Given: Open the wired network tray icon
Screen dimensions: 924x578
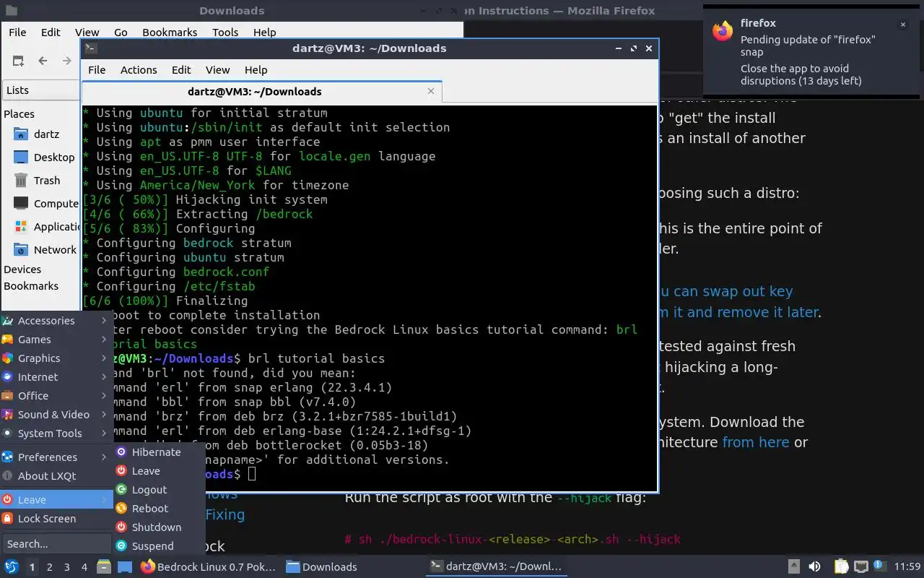Looking at the screenshot, I should 860,566.
